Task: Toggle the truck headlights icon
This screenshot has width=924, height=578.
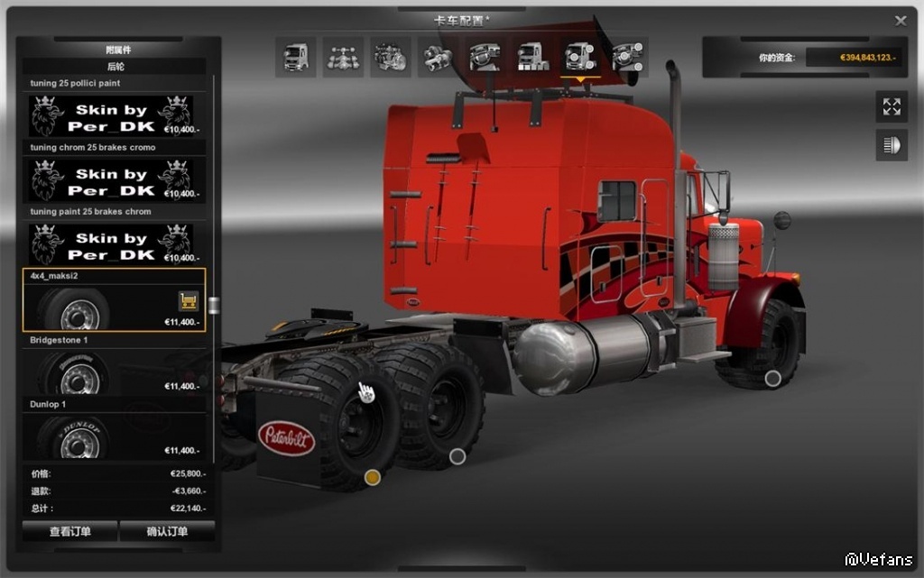Action: click(892, 145)
